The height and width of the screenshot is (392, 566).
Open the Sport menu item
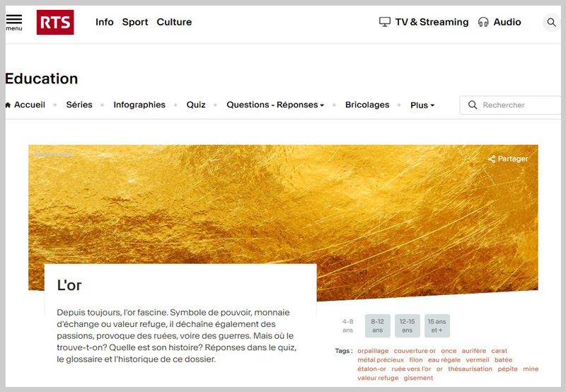tap(135, 22)
